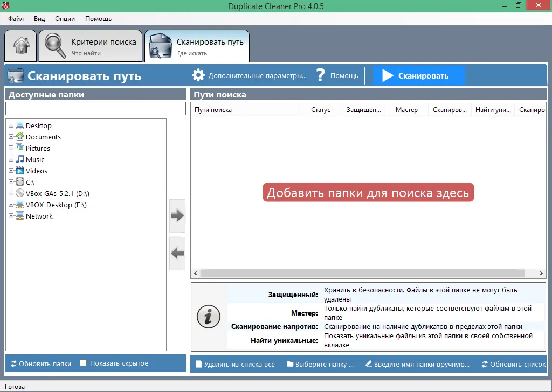Click the Выберите папку button

[320, 364]
